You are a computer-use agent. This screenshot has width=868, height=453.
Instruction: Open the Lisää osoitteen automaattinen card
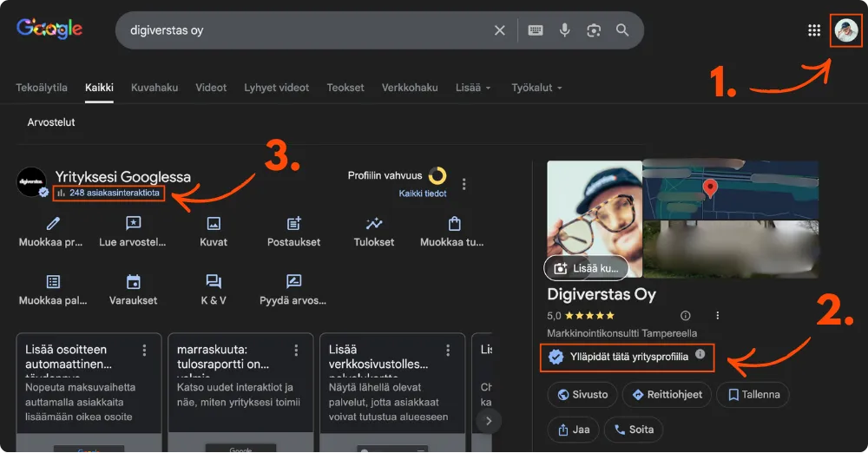point(89,392)
